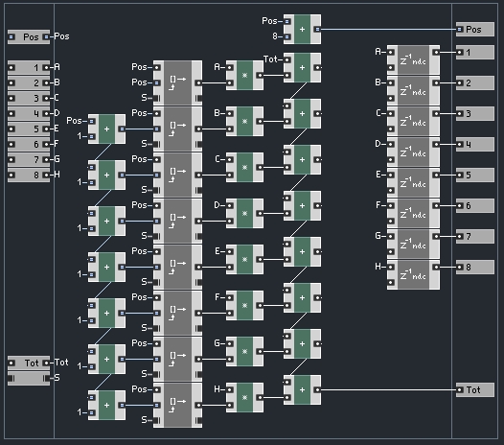504x445 pixels.
Task: Select the Pos output port on right
Action: [x=475, y=30]
